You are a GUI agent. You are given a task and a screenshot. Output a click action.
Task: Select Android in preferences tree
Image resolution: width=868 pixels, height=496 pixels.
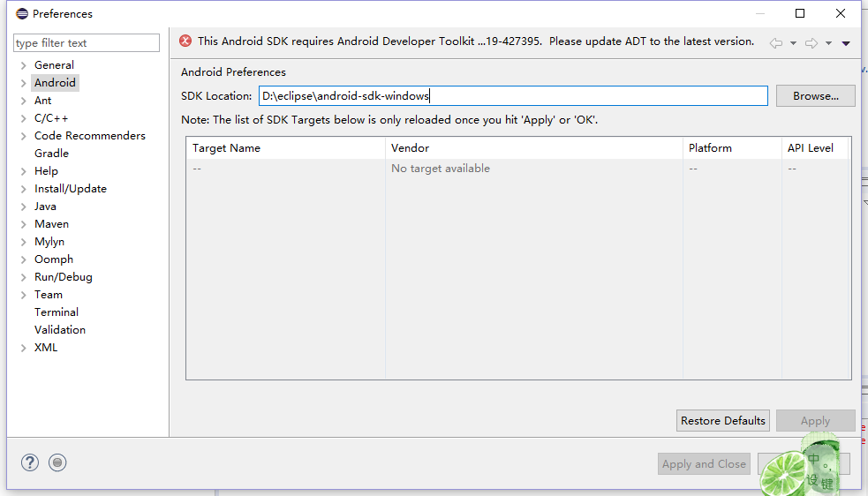coord(55,82)
